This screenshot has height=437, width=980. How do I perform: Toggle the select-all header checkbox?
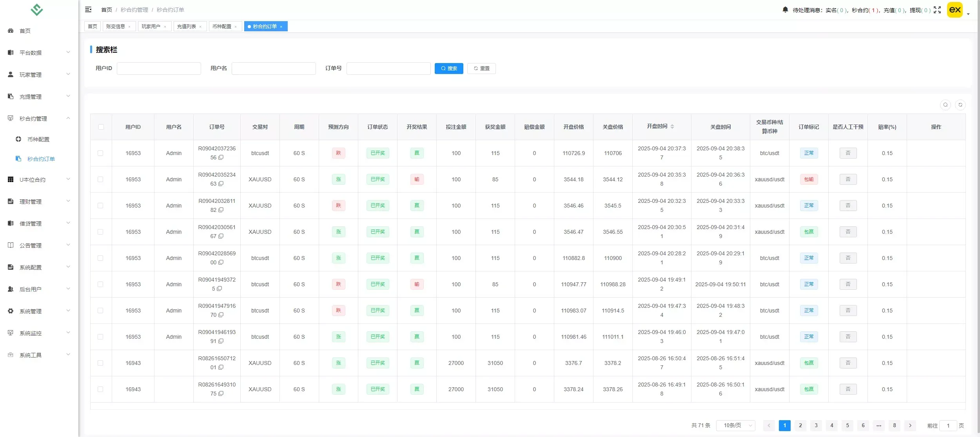101,127
